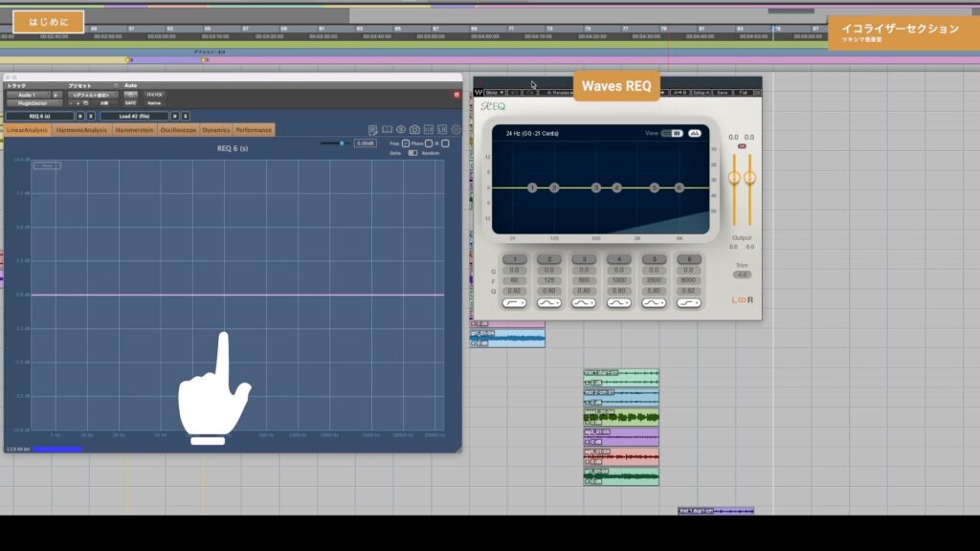Take a snapshot with the camera icon
The image size is (980, 551).
pyautogui.click(x=414, y=130)
